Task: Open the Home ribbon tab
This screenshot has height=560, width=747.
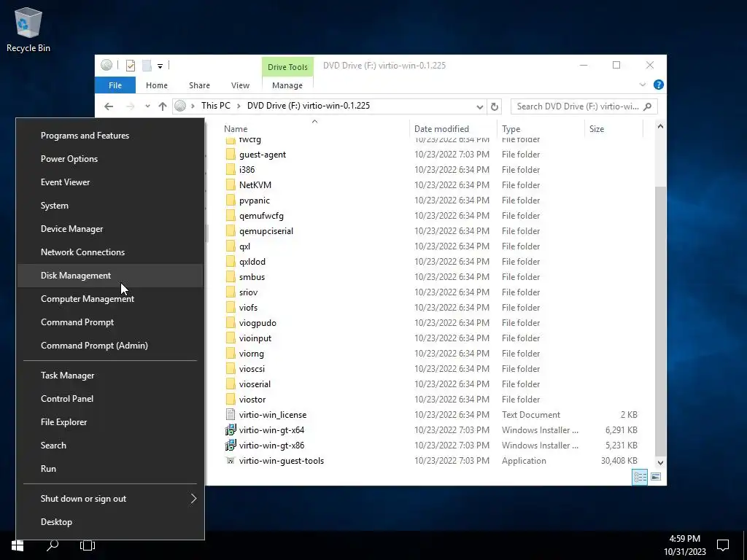Action: 157,85
